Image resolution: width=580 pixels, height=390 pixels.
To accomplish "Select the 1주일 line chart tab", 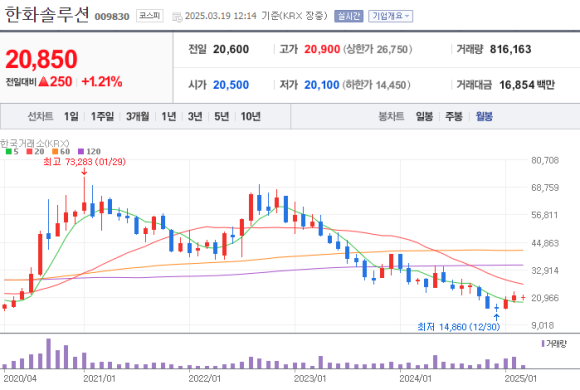I will click(102, 117).
